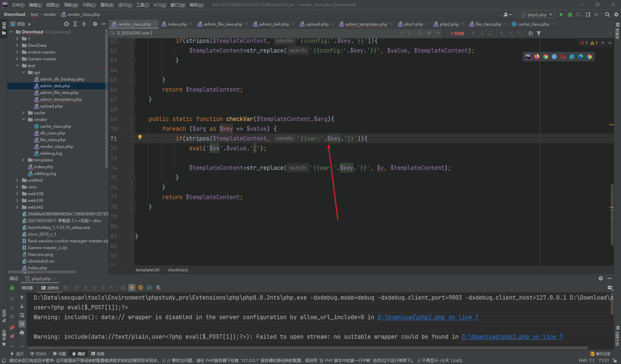Open built-in PhpStorm preview icon
621x364 pixels.
(528, 57)
